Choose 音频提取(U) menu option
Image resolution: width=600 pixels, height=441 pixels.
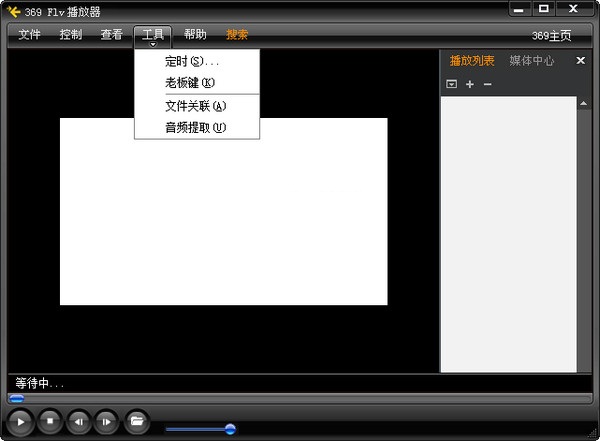(x=196, y=127)
